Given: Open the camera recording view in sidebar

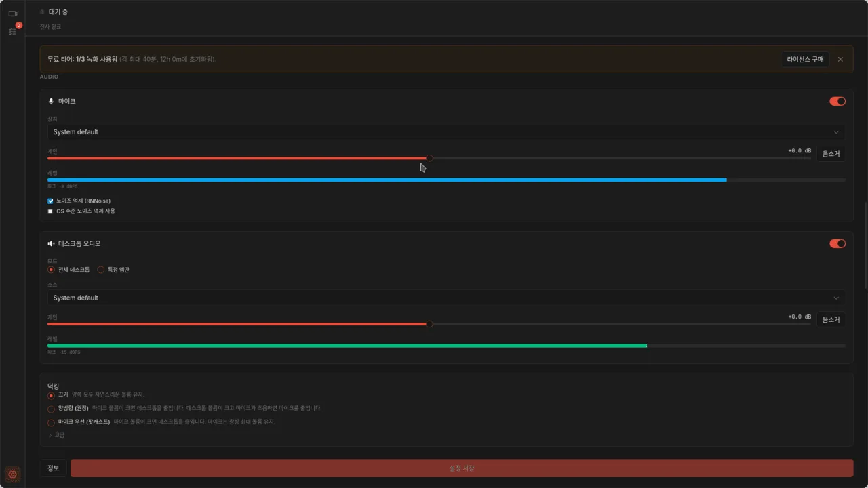Looking at the screenshot, I should pyautogui.click(x=12, y=13).
